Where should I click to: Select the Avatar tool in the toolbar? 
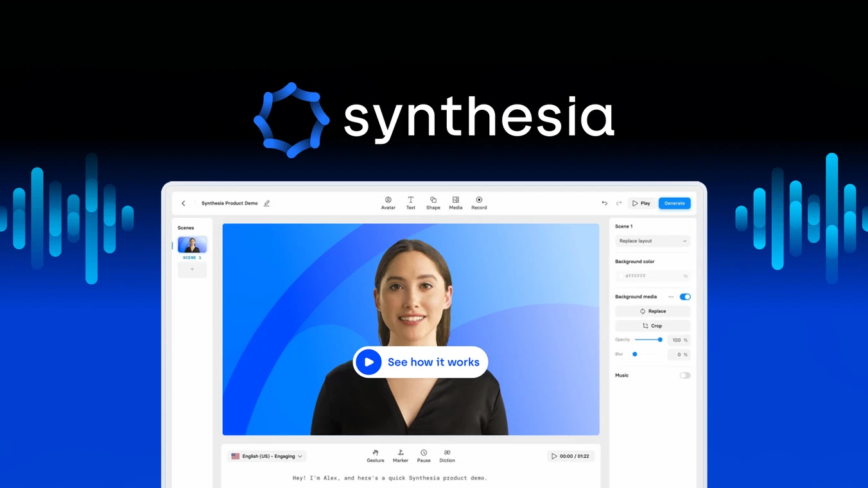388,202
